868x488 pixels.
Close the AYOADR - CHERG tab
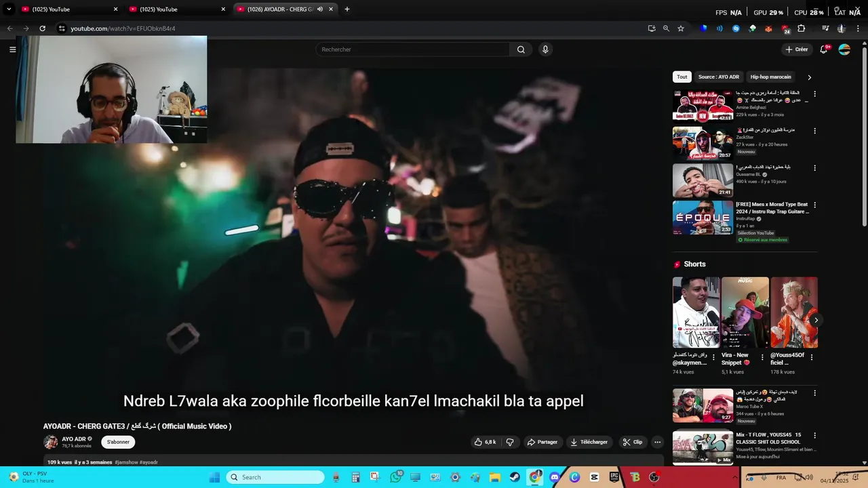click(x=331, y=9)
